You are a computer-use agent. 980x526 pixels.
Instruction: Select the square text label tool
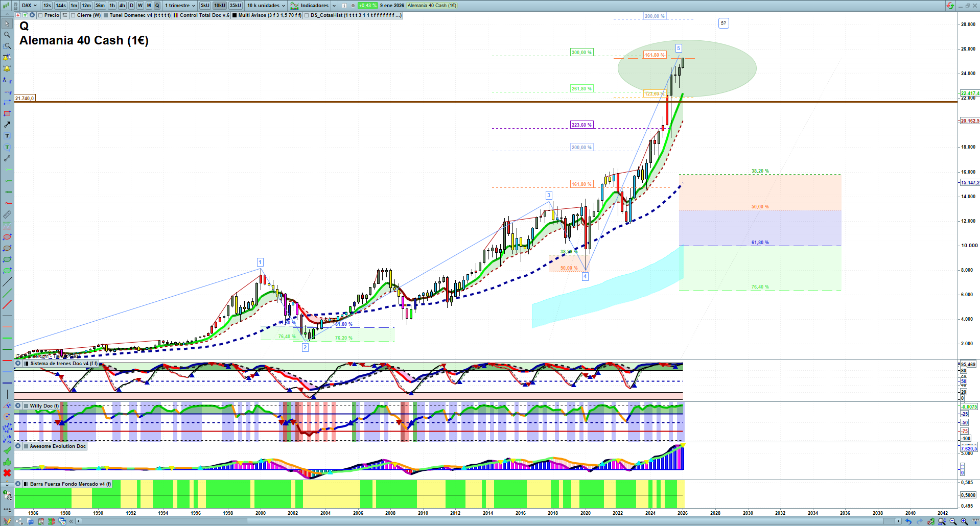coord(7,136)
